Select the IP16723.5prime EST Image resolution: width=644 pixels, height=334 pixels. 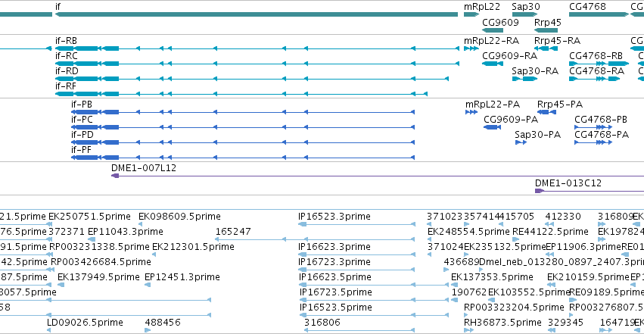[x=374, y=300]
